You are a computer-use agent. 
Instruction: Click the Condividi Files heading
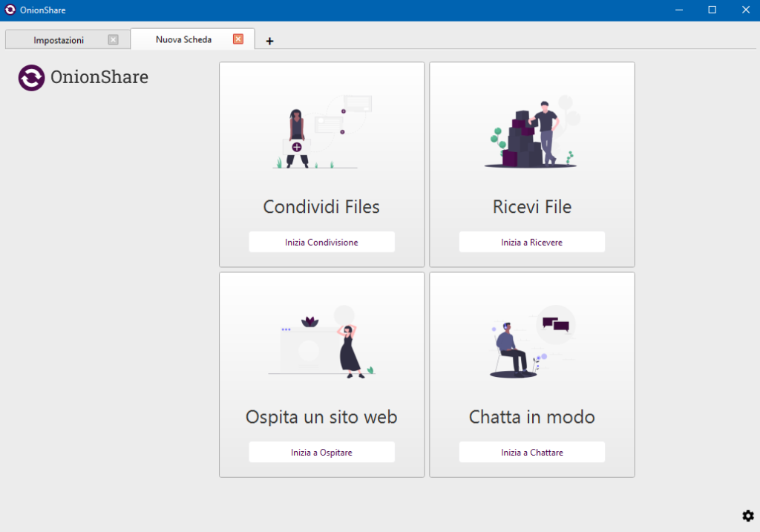click(321, 206)
